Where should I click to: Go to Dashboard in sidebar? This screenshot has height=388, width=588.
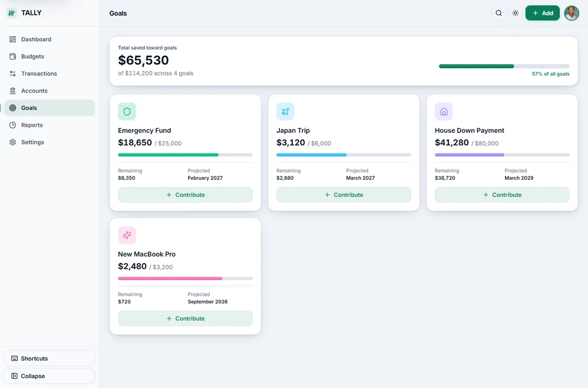49,39
